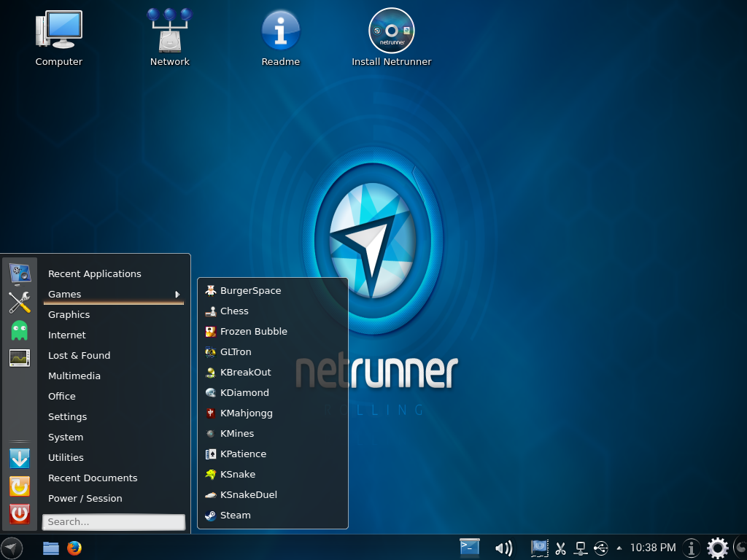Launch KMines from the Games submenu

coord(273,434)
